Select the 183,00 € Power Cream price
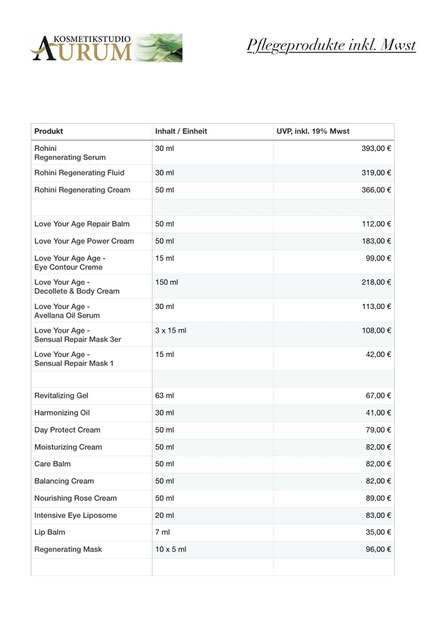This screenshot has width=430, height=623. tap(376, 241)
